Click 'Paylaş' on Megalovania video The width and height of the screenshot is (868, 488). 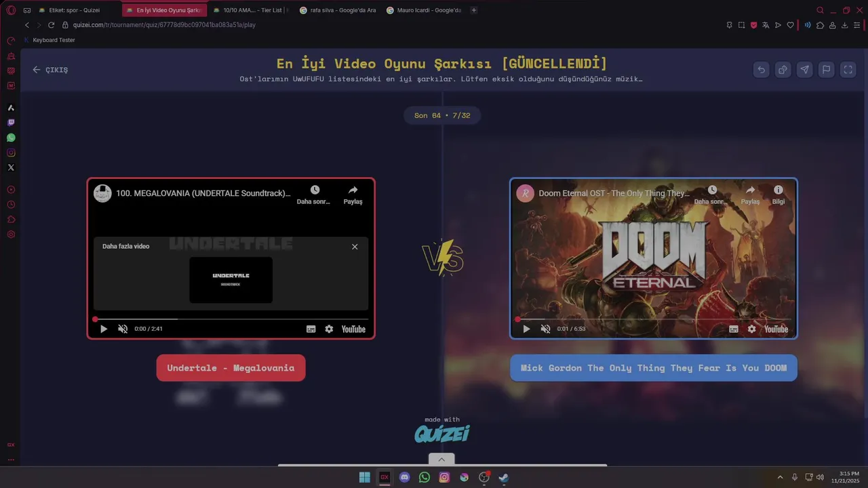point(353,195)
